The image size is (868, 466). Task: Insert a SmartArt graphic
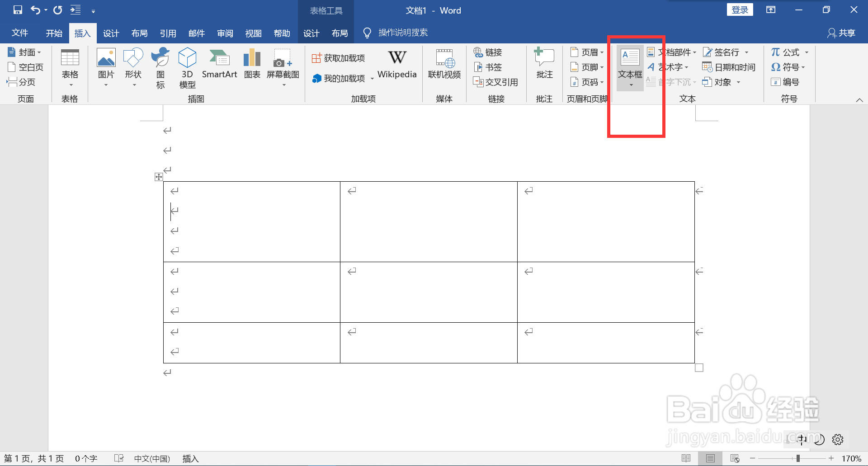tap(220, 63)
